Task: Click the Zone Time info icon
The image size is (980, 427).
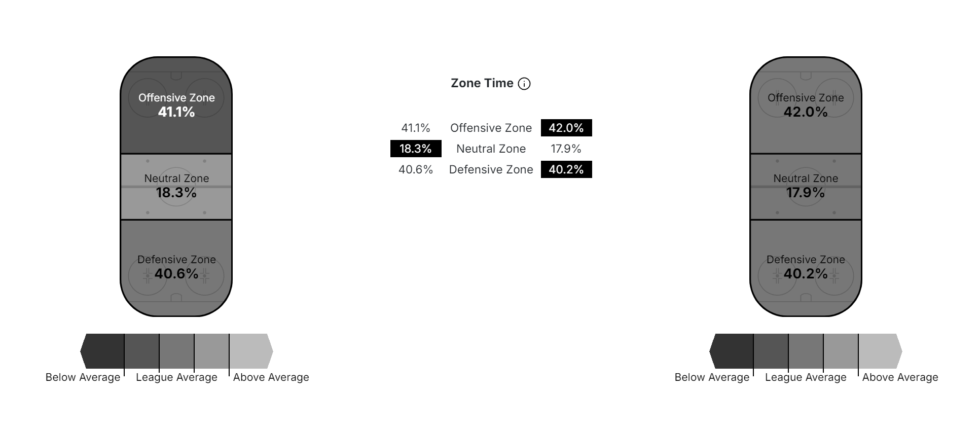Action: 524,84
